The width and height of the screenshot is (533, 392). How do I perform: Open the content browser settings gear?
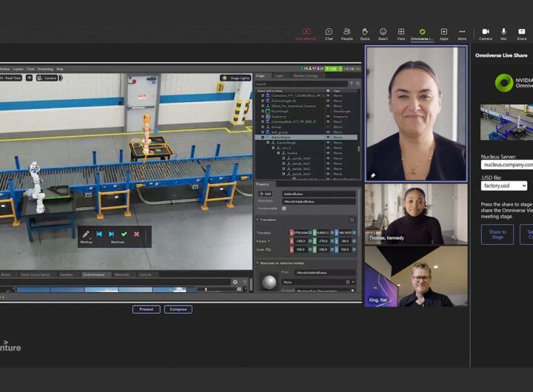tap(235, 282)
